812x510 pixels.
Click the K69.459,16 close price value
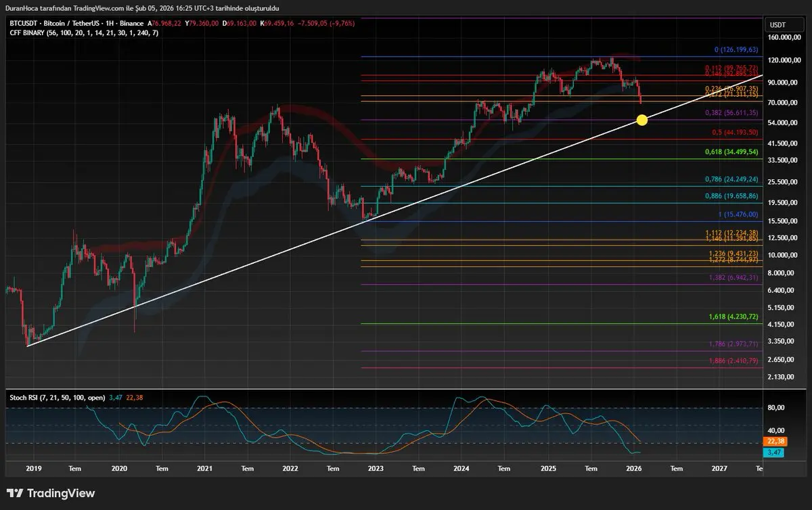[x=276, y=22]
